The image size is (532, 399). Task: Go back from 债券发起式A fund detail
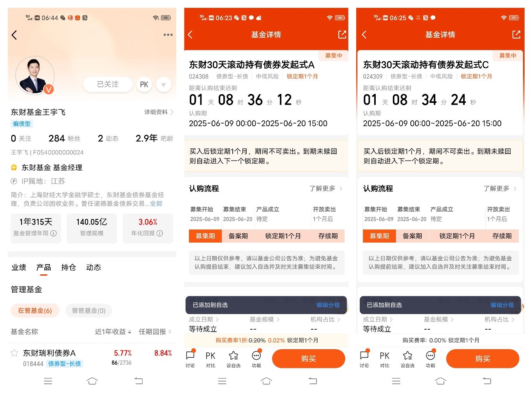190,35
